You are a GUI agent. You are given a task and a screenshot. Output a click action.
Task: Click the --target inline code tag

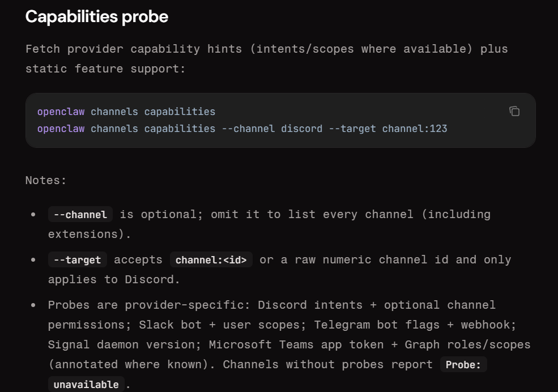tap(77, 259)
